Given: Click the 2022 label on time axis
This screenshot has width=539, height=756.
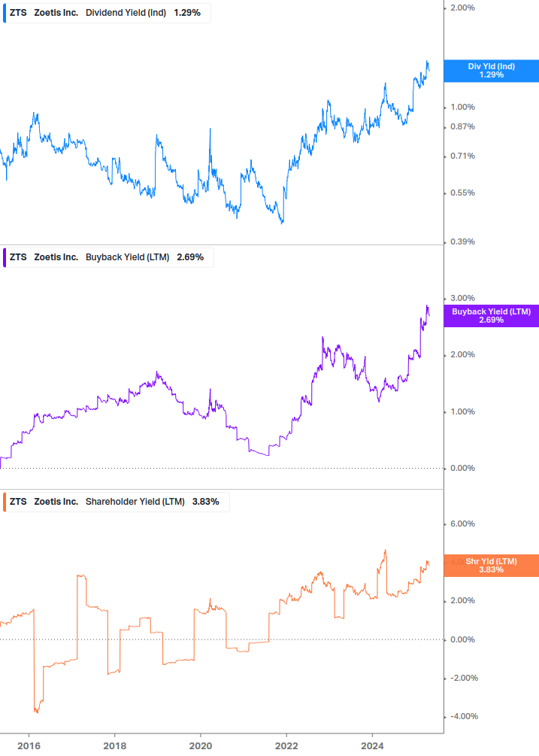Looking at the screenshot, I should (286, 746).
